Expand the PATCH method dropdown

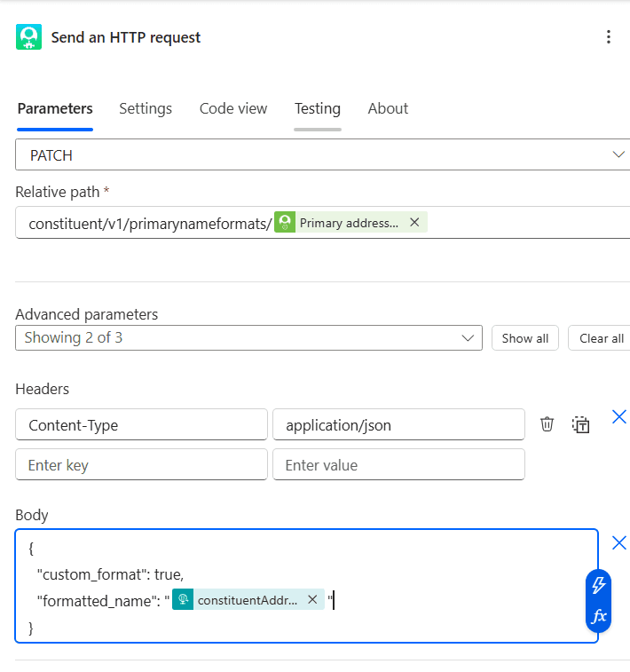322,154
